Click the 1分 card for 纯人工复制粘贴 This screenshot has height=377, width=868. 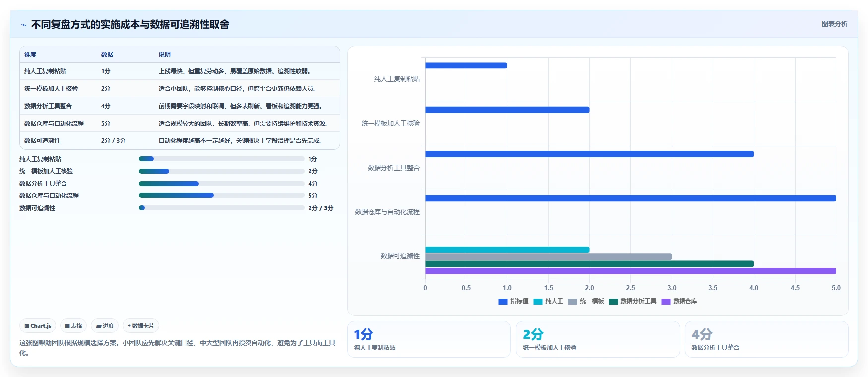tap(429, 339)
